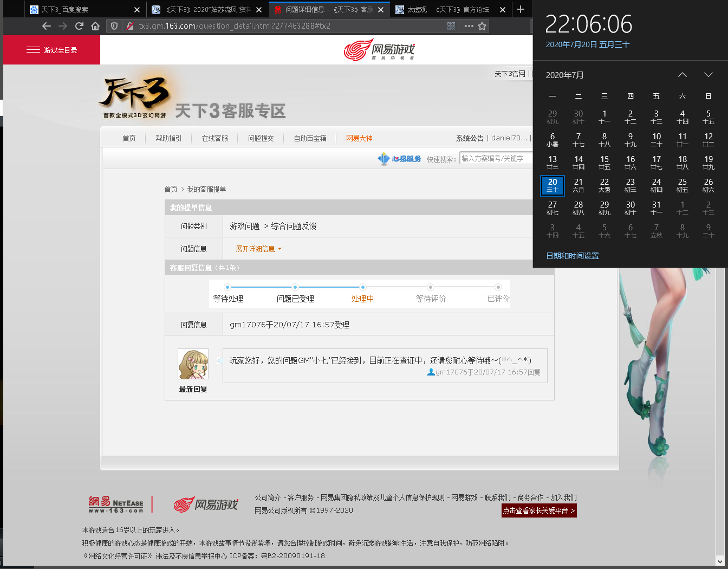
Task: Focus the 输入方案编号/关键字 search field
Action: click(x=496, y=158)
